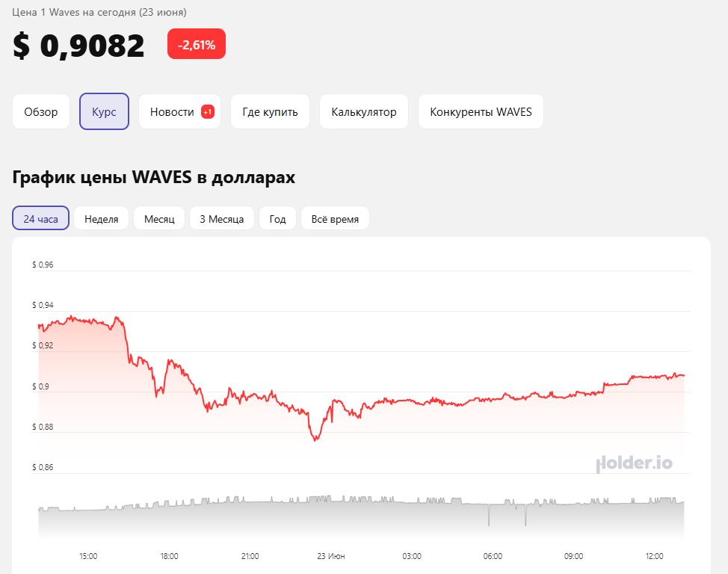Open the Где купить tab
This screenshot has height=574, width=728.
[271, 112]
